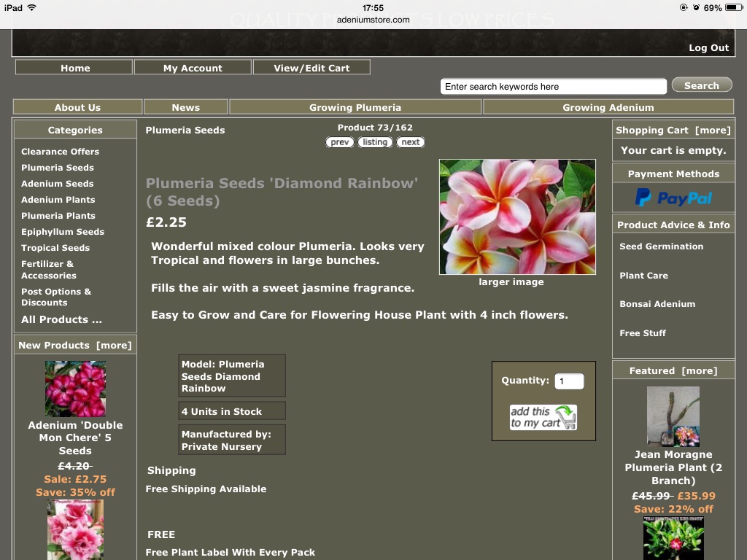Click the Search button
This screenshot has height=560, width=747.
[x=701, y=85]
